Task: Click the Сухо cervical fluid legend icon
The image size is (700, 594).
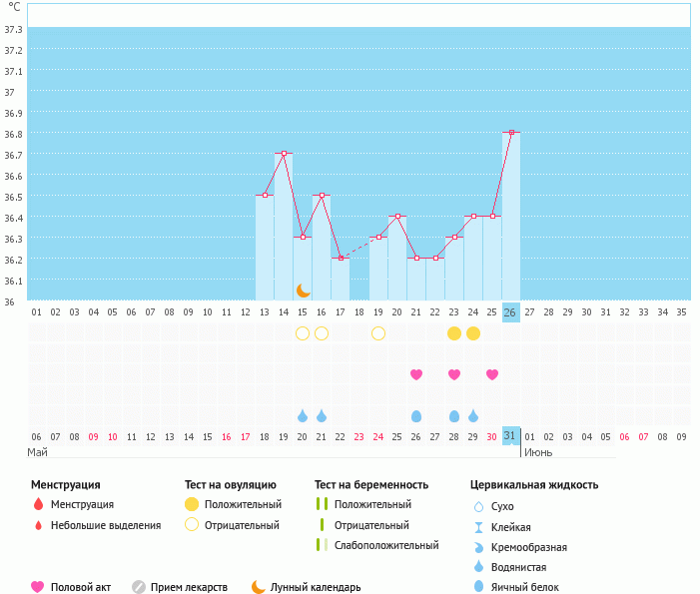Action: [x=478, y=507]
